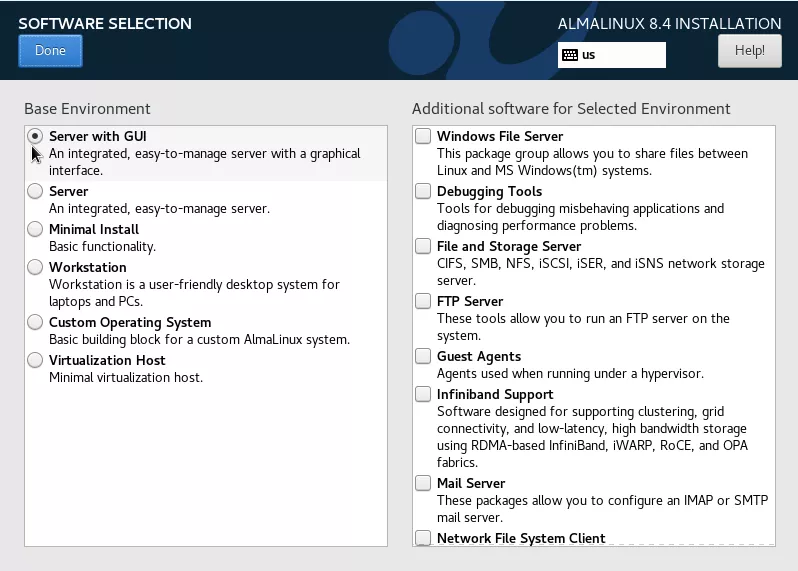The height and width of the screenshot is (571, 798).
Task: Toggle the Guest Agents checkbox
Action: [x=423, y=356]
